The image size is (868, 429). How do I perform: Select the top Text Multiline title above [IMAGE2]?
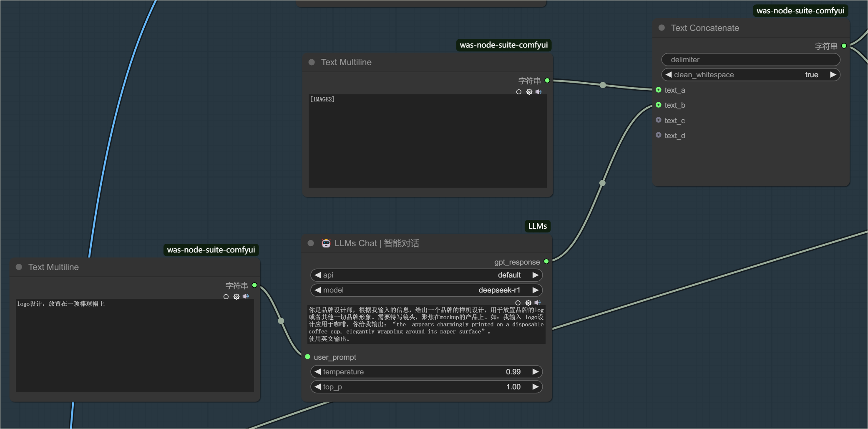coord(346,62)
